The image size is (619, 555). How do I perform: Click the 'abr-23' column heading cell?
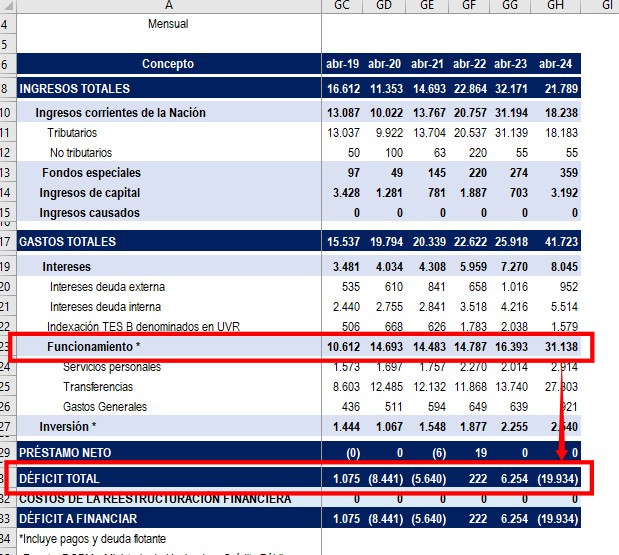510,64
